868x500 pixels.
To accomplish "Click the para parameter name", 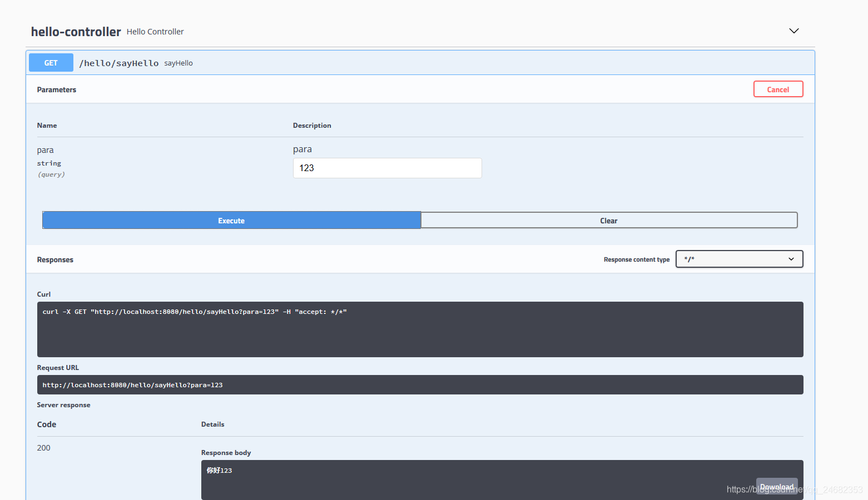I will click(x=45, y=150).
